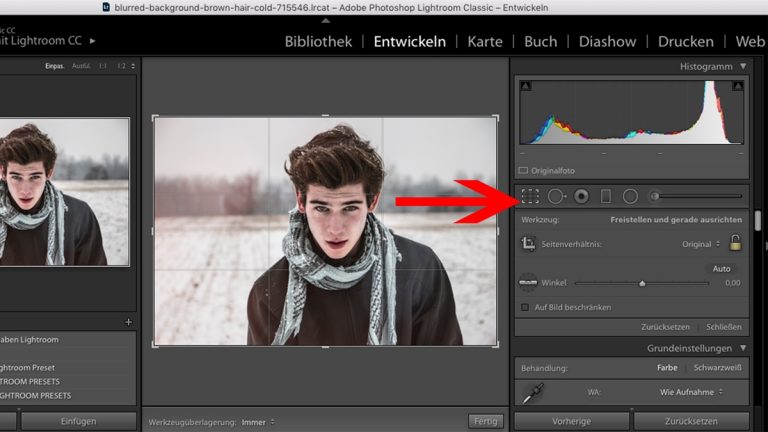
Task: Select Schwarzweiß treatment
Action: tap(718, 368)
